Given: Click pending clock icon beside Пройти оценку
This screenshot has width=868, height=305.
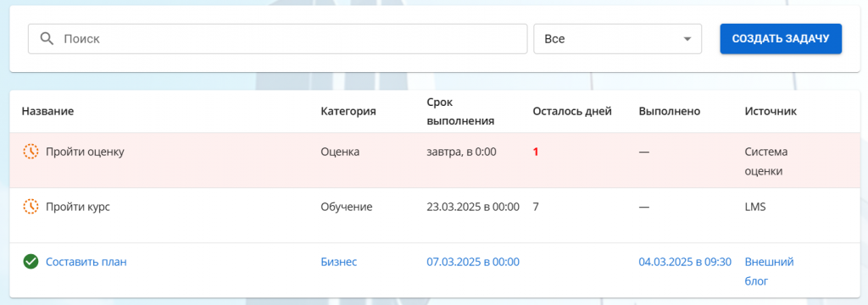Looking at the screenshot, I should (x=31, y=151).
